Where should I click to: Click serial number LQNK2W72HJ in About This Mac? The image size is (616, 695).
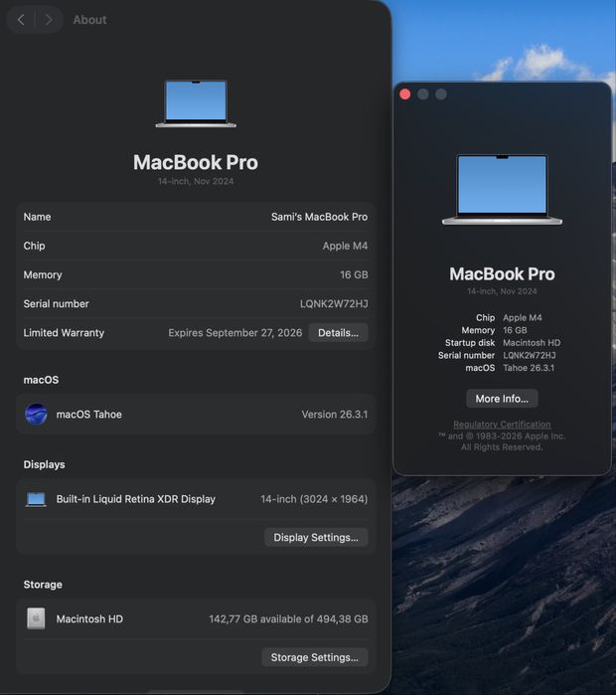point(530,355)
